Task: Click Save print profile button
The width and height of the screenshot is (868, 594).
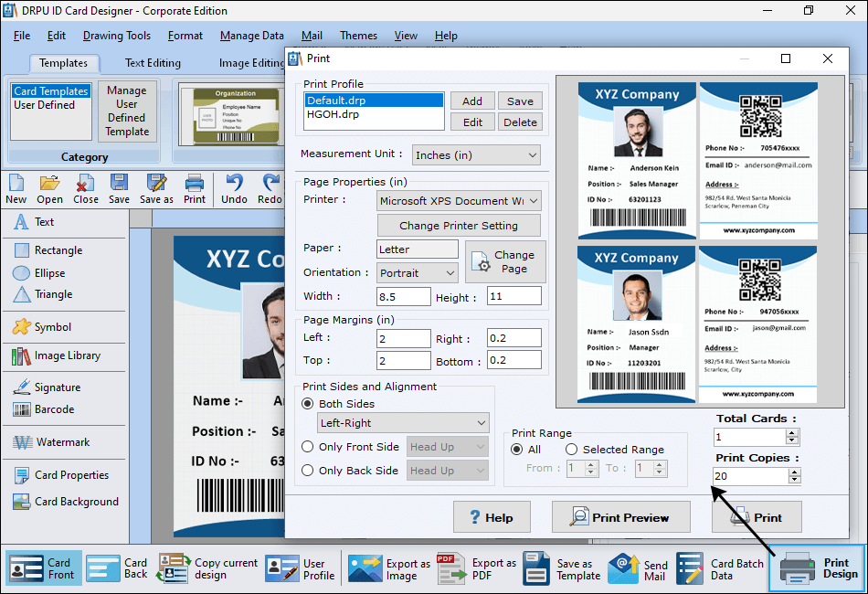Action: (x=521, y=101)
